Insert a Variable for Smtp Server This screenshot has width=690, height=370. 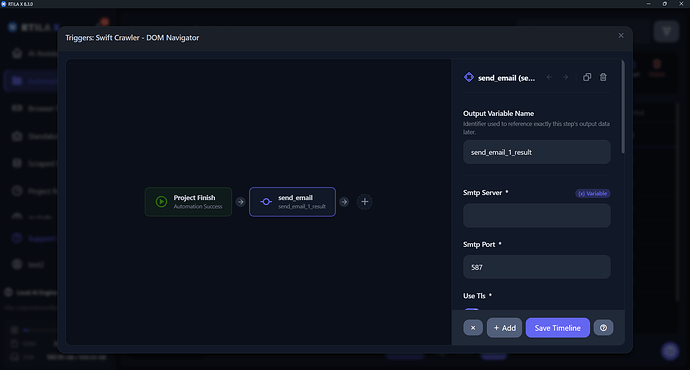[x=593, y=194]
